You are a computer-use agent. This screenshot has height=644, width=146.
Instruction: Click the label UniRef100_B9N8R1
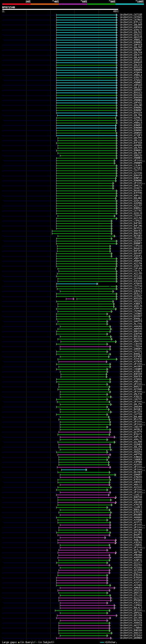pyautogui.click(x=131, y=42)
